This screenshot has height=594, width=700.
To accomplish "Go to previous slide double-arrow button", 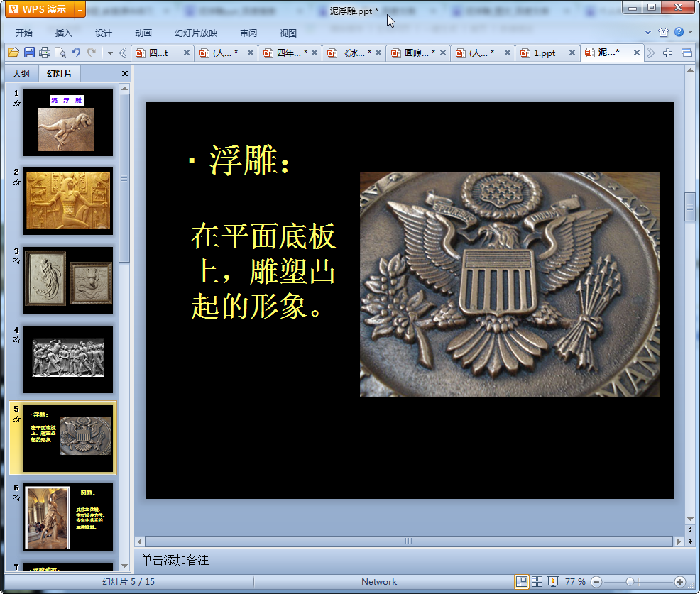I will (690, 530).
